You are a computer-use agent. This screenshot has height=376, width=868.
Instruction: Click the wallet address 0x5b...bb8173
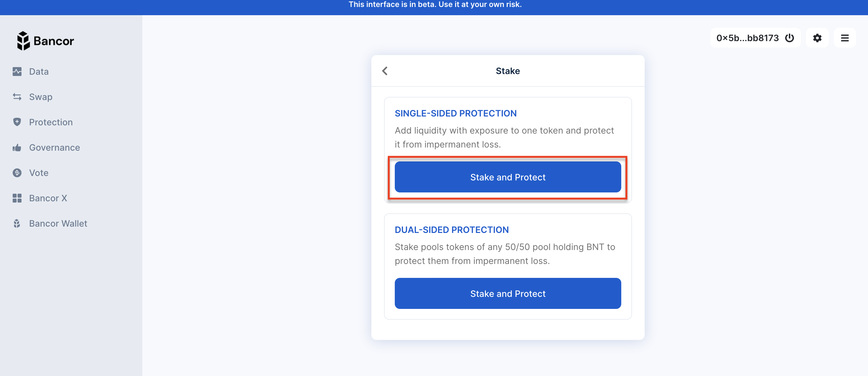[x=747, y=38]
